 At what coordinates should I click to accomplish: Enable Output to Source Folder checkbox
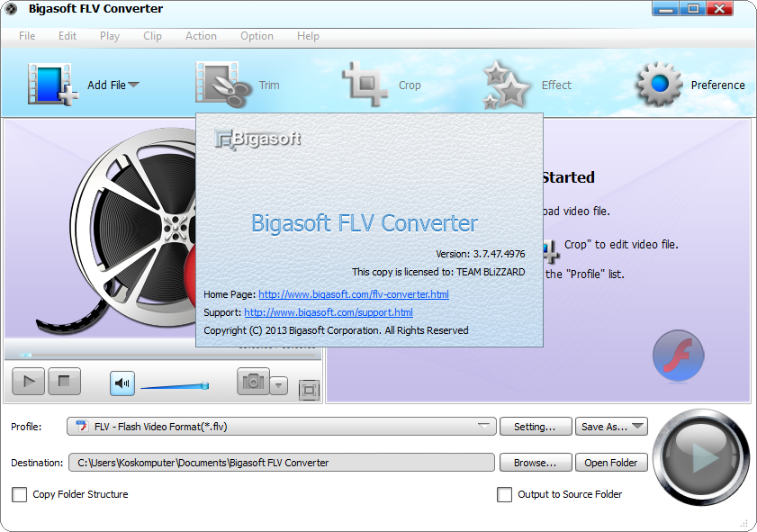pyautogui.click(x=504, y=494)
